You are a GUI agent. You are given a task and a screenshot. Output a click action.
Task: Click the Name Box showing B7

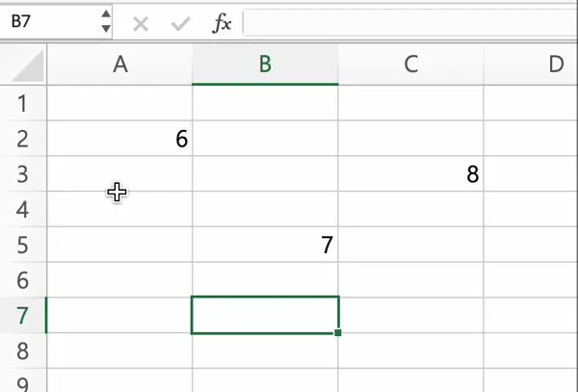[48, 23]
